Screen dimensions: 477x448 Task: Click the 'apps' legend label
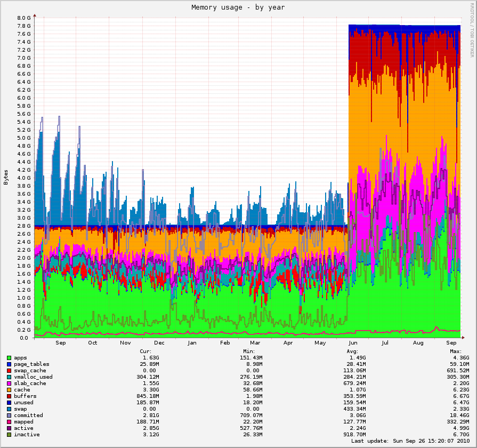point(20,358)
